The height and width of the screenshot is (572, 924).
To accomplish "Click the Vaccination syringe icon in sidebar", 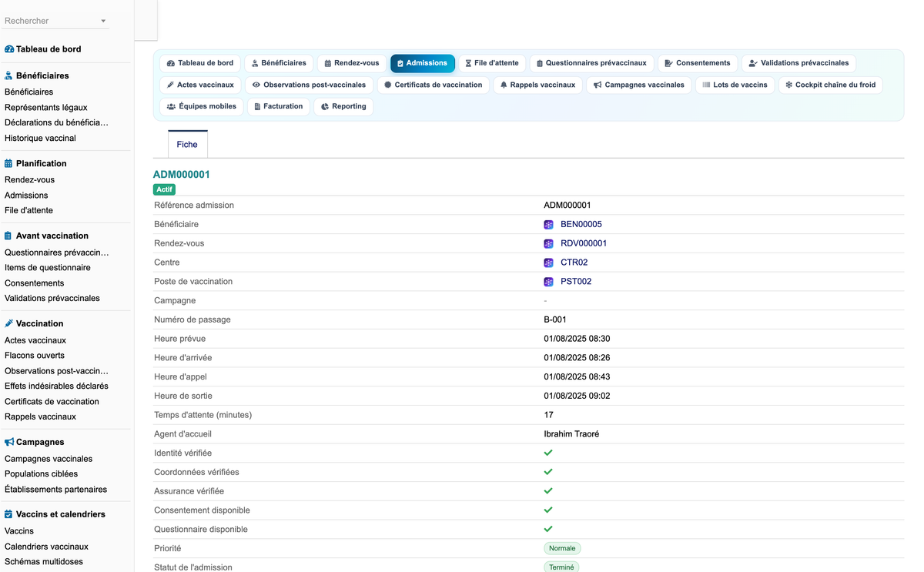I will [8, 323].
